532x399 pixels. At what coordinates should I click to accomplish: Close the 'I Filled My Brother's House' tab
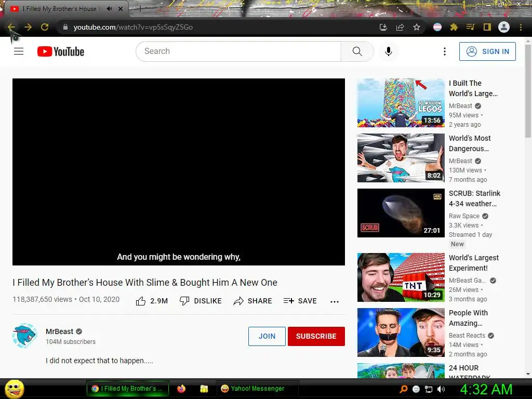click(121, 9)
